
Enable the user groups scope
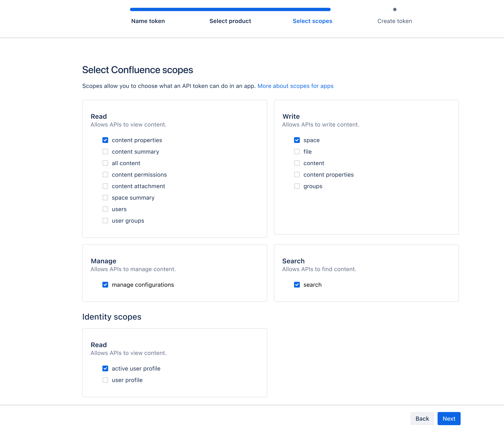click(105, 221)
